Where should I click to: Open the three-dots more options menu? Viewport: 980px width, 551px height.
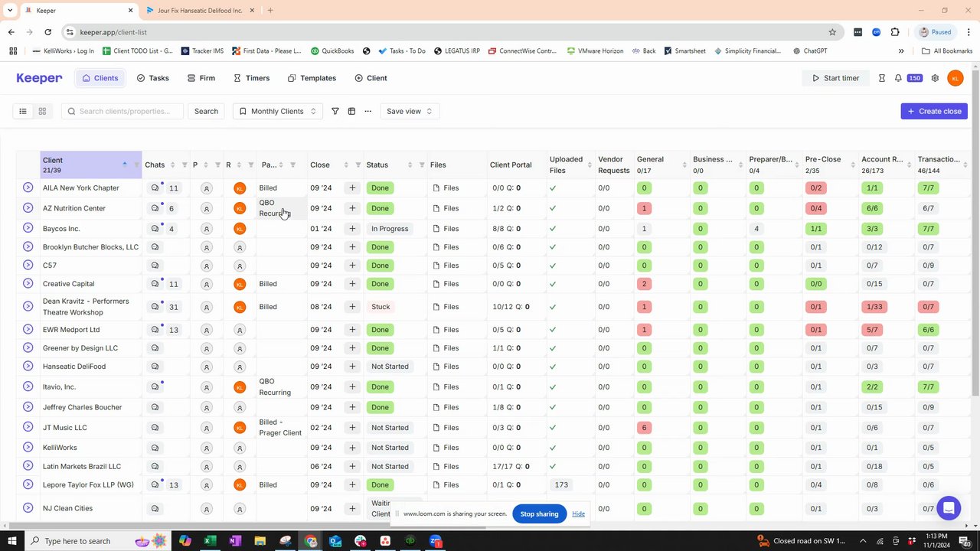click(367, 111)
